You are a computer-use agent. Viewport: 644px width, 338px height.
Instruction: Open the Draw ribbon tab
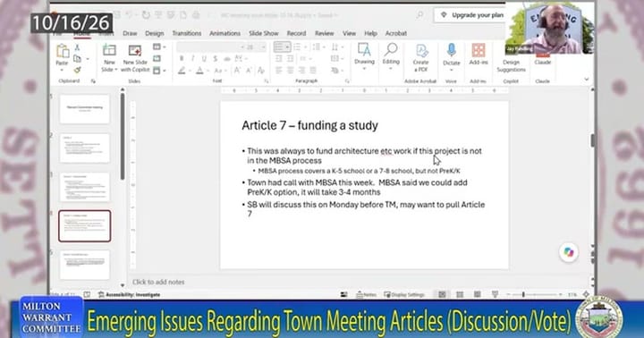point(130,33)
